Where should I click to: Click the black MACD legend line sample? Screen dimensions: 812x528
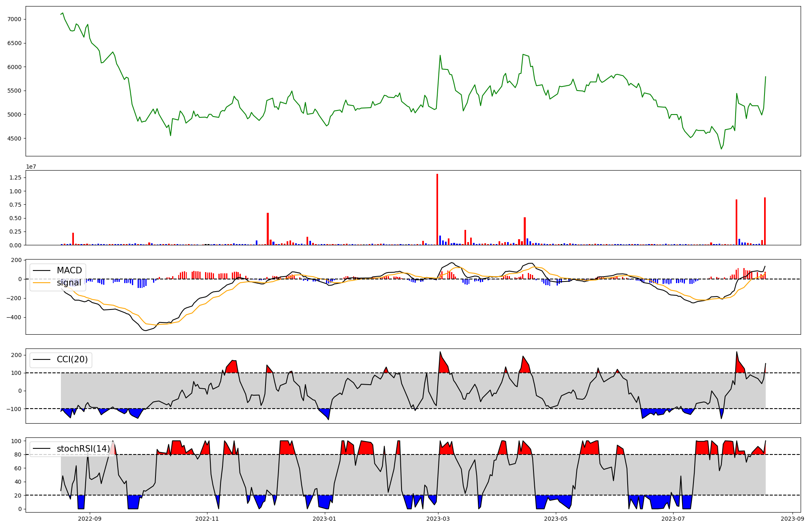[x=42, y=270]
